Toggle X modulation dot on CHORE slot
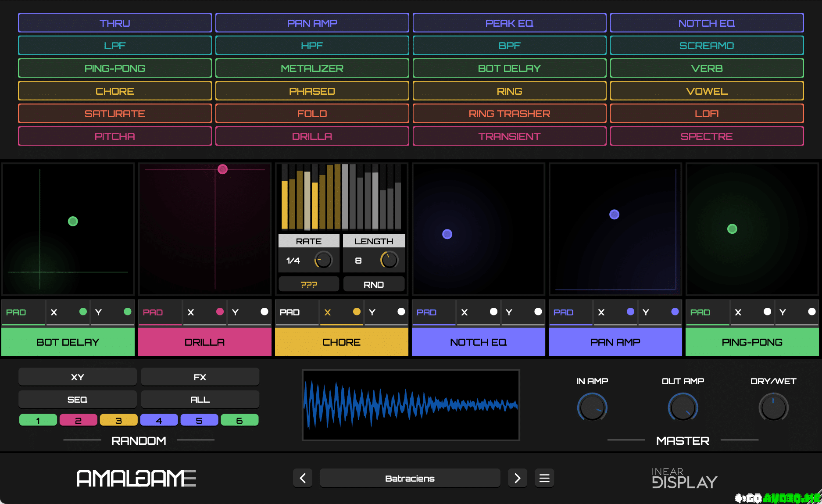822x504 pixels. coord(357,311)
